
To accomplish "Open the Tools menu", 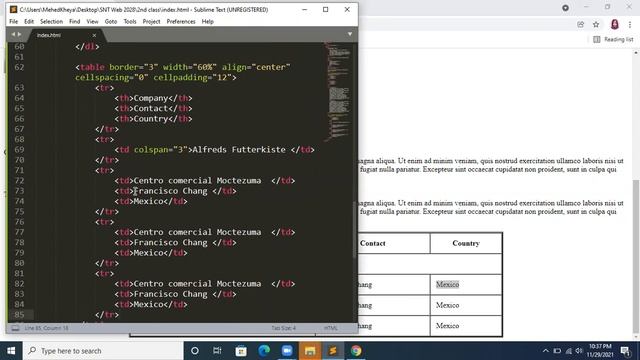I will (130, 22).
